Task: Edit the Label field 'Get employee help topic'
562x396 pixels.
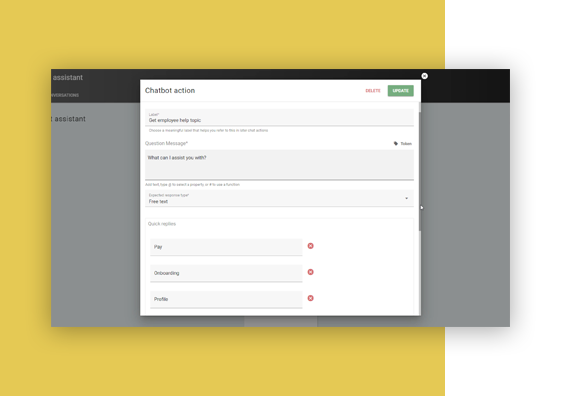Action: [x=279, y=118]
